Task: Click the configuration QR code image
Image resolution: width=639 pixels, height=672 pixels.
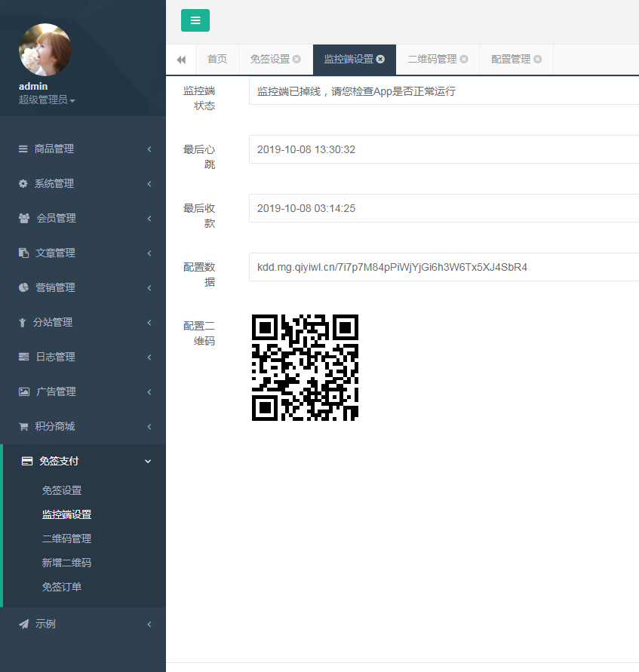Action: point(305,368)
